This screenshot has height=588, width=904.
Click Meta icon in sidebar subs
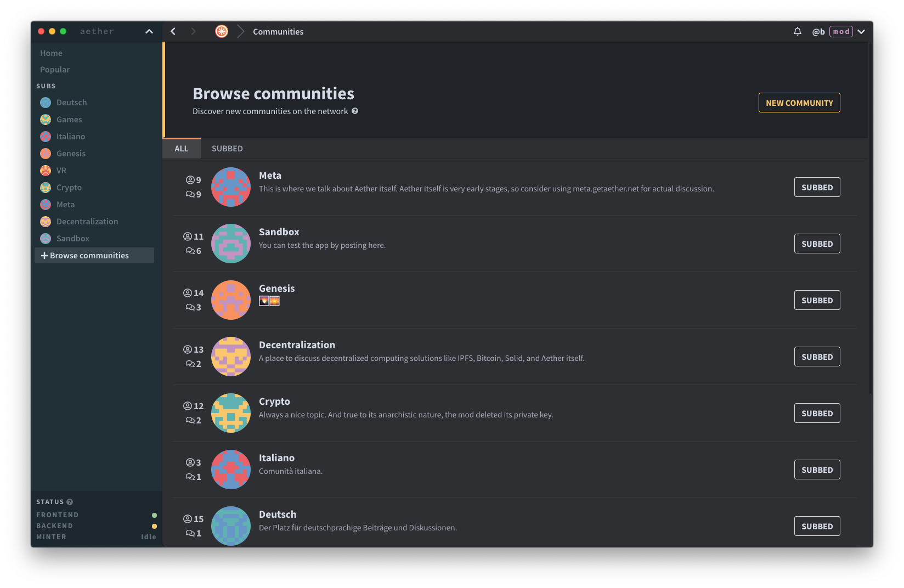point(46,205)
